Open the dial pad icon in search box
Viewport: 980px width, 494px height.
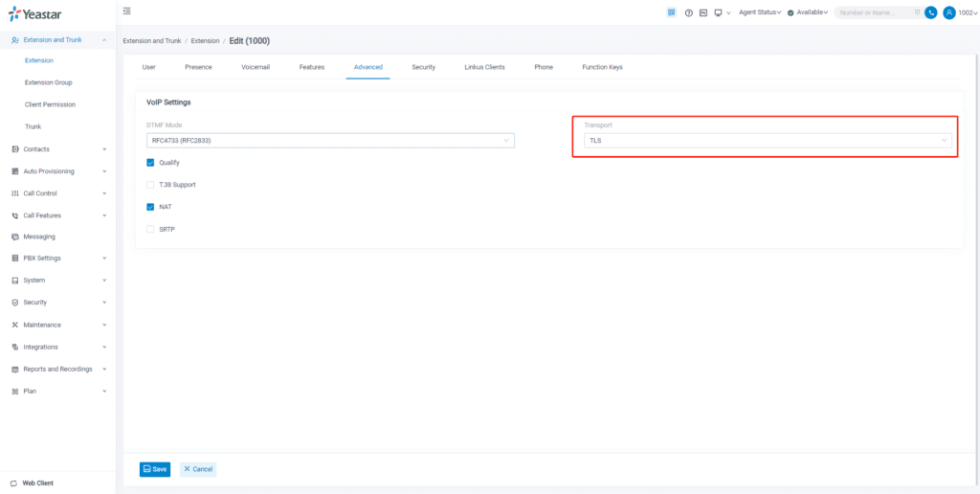917,12
